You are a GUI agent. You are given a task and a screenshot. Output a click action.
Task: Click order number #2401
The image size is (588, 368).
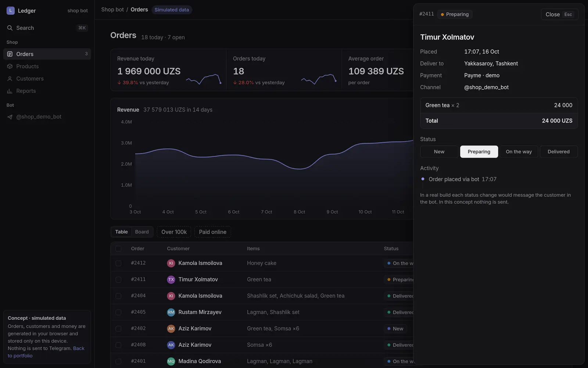click(138, 361)
